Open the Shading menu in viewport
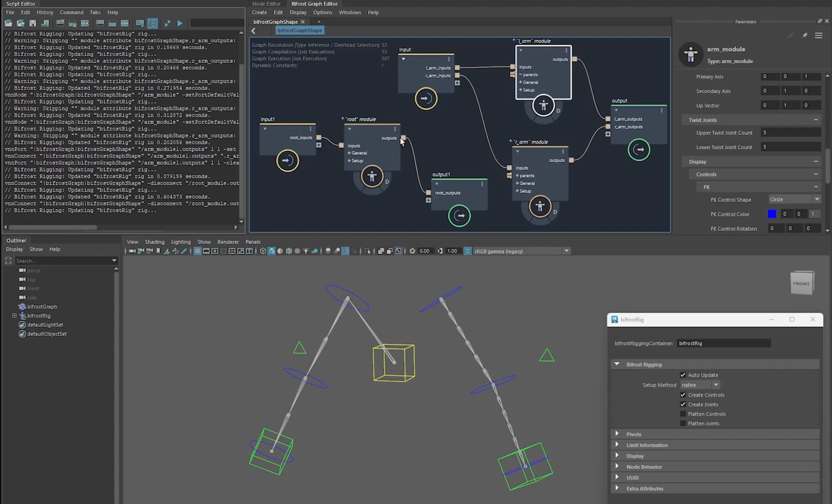 click(154, 242)
